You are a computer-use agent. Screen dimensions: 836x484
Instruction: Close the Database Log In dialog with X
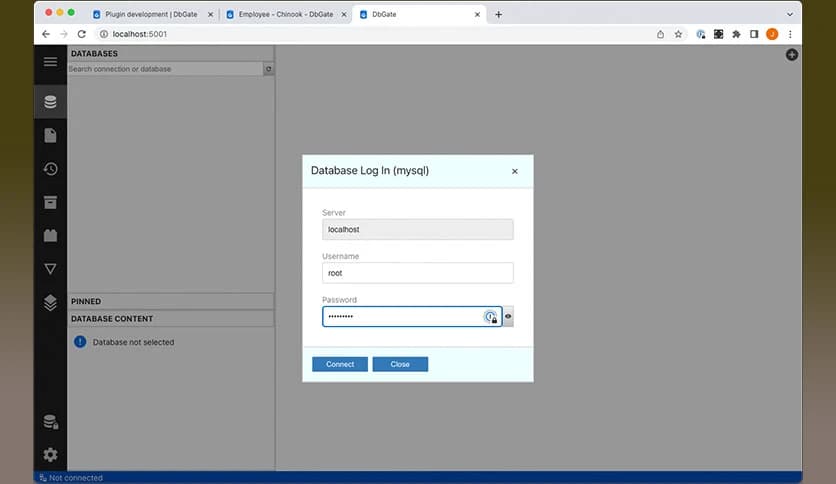click(x=515, y=171)
